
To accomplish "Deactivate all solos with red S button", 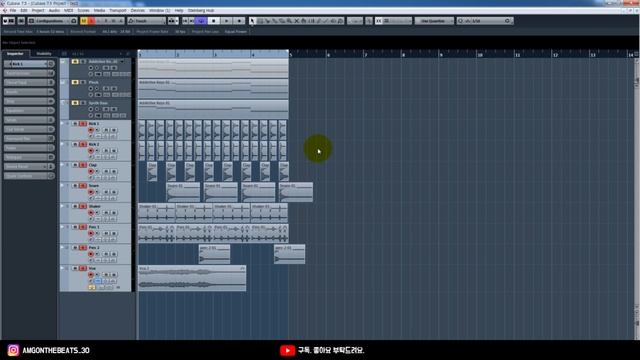I will click(91, 21).
